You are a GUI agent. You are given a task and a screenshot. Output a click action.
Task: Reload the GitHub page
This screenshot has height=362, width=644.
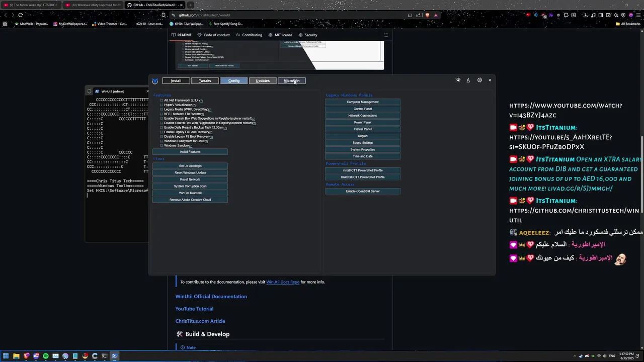[x=20, y=15]
